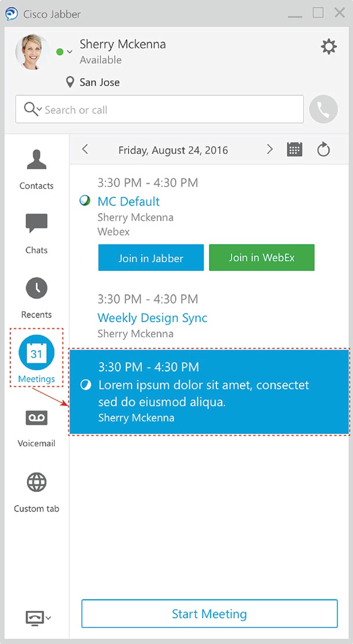Open the Custom tab globe icon

[x=37, y=482]
